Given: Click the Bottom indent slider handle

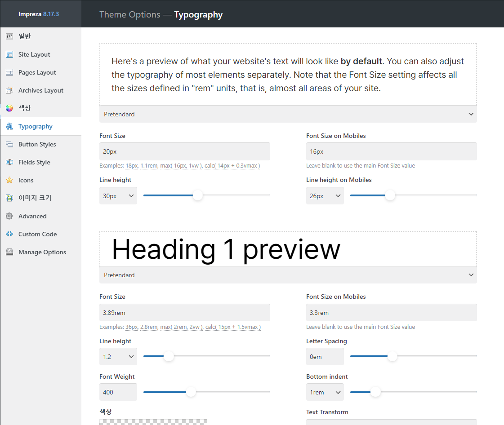Looking at the screenshot, I should click(375, 392).
